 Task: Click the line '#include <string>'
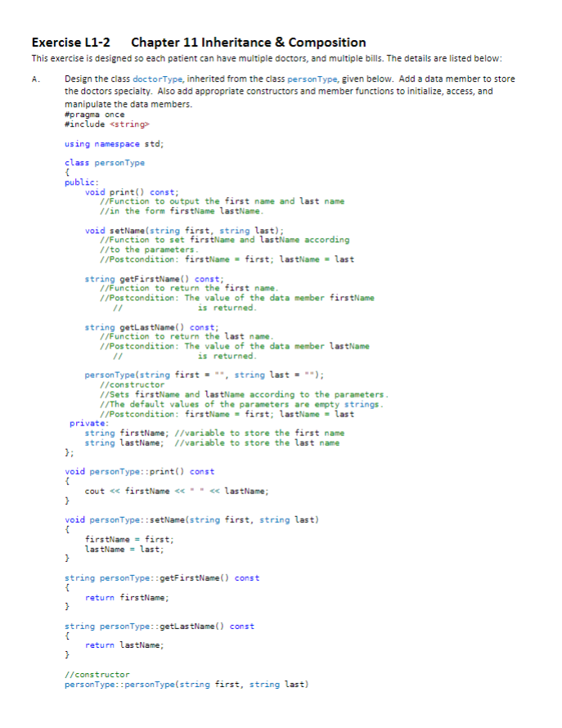coord(107,124)
